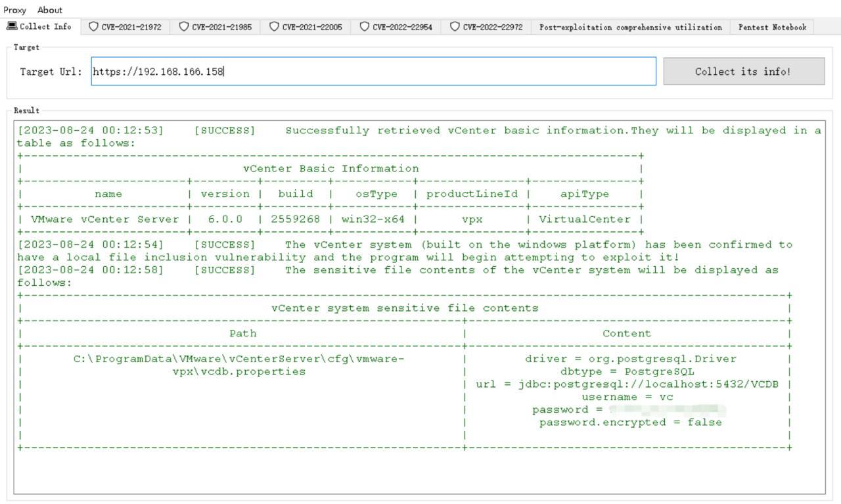Switch to the CVE-2021-21985 tab
This screenshot has height=504, width=841.
point(216,27)
